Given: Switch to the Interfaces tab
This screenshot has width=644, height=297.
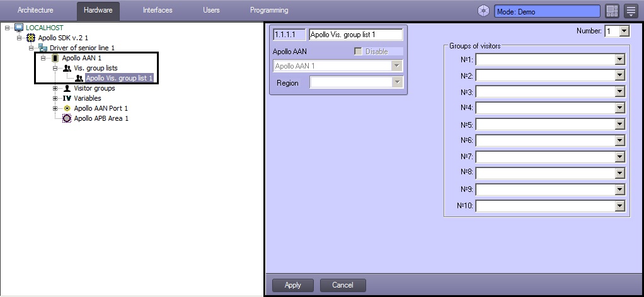Looking at the screenshot, I should click(x=158, y=10).
